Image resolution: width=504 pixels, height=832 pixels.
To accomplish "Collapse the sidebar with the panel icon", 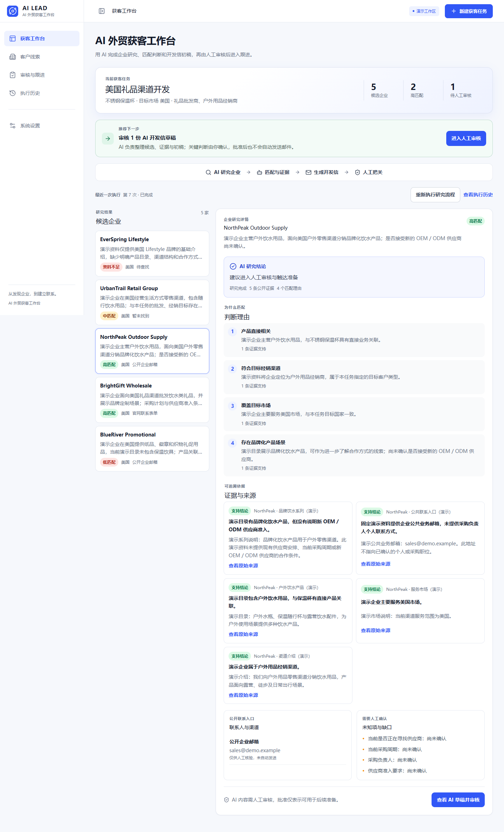I will (x=102, y=11).
